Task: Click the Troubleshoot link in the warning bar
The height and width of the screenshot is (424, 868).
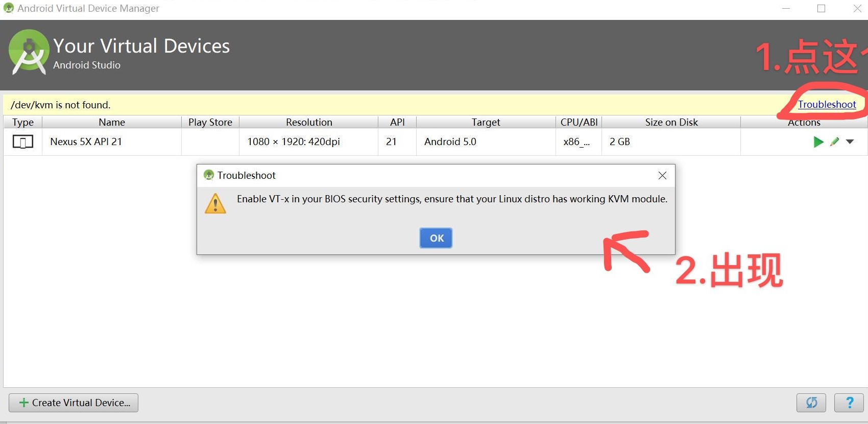Action: [827, 104]
